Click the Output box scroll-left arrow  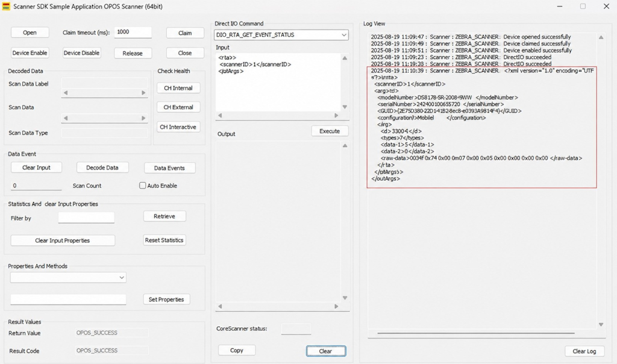(220, 306)
